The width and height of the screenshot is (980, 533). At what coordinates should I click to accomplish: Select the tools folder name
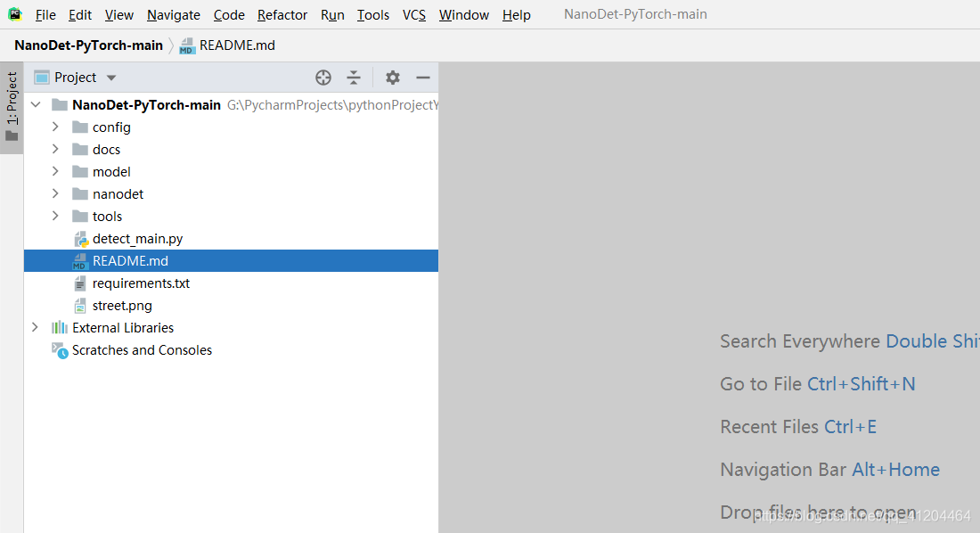click(108, 217)
